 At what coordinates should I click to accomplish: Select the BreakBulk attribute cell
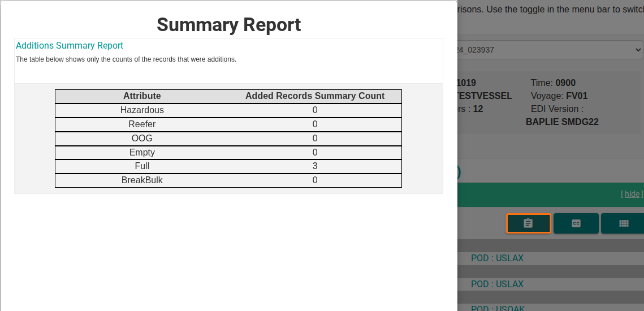[142, 180]
